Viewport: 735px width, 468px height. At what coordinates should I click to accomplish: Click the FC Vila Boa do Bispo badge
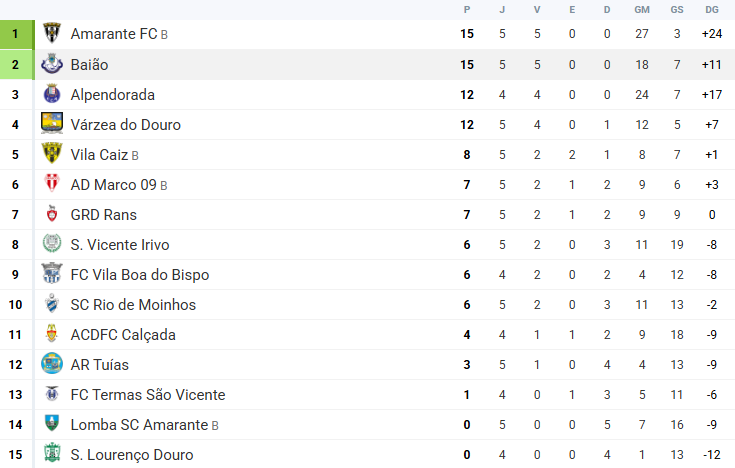tap(52, 274)
